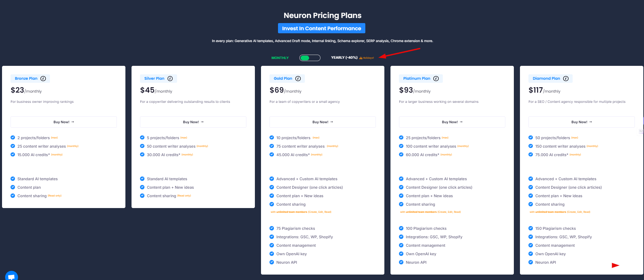
Task: Toggle the monthly/yearly billing switch
Action: pos(310,58)
